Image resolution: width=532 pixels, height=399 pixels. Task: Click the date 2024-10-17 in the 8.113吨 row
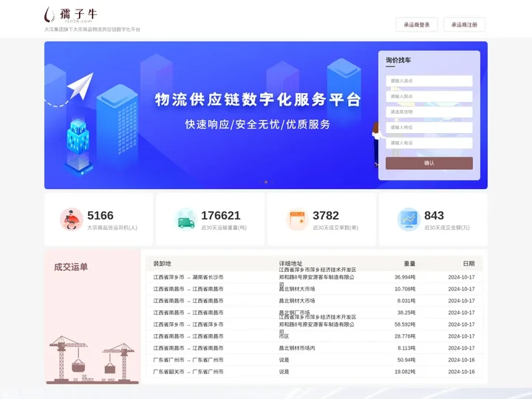(461, 348)
